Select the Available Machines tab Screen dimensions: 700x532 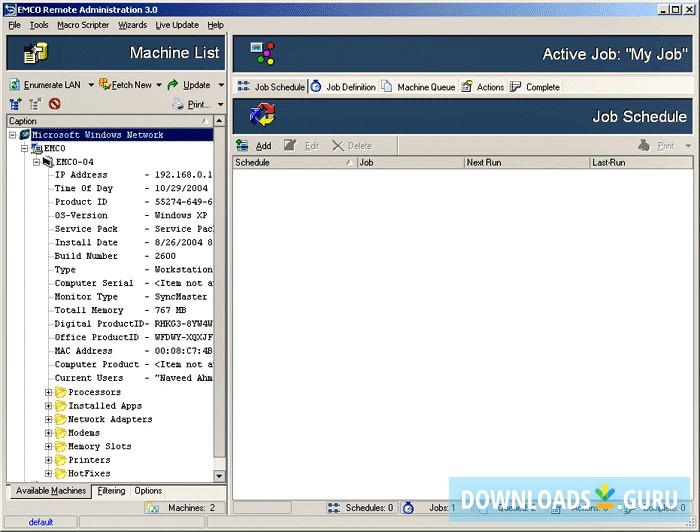[x=51, y=491]
